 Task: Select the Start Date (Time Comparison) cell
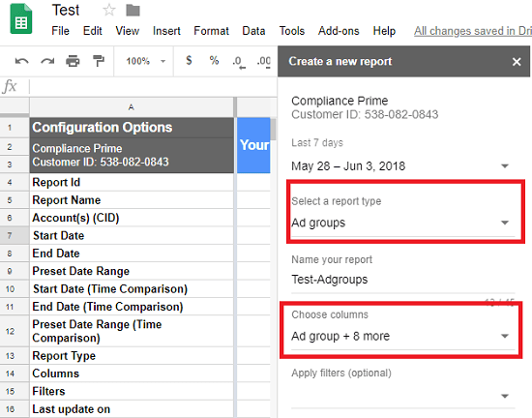pyautogui.click(x=132, y=288)
